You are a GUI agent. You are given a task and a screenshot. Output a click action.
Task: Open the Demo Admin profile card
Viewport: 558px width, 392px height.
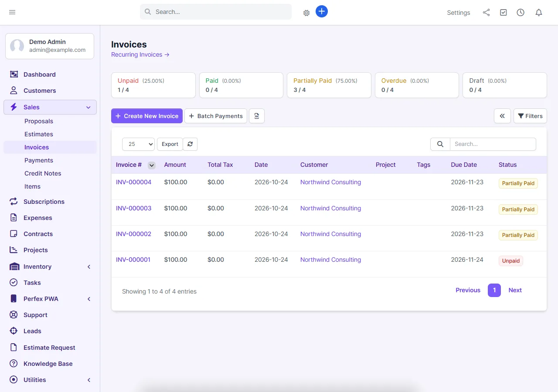(50, 46)
